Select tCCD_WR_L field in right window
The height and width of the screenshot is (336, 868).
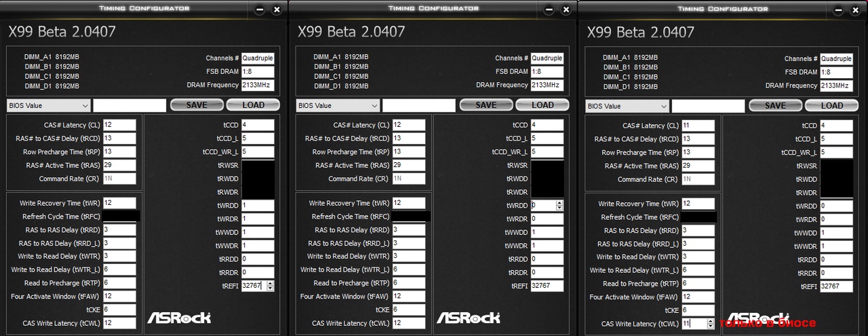[836, 153]
